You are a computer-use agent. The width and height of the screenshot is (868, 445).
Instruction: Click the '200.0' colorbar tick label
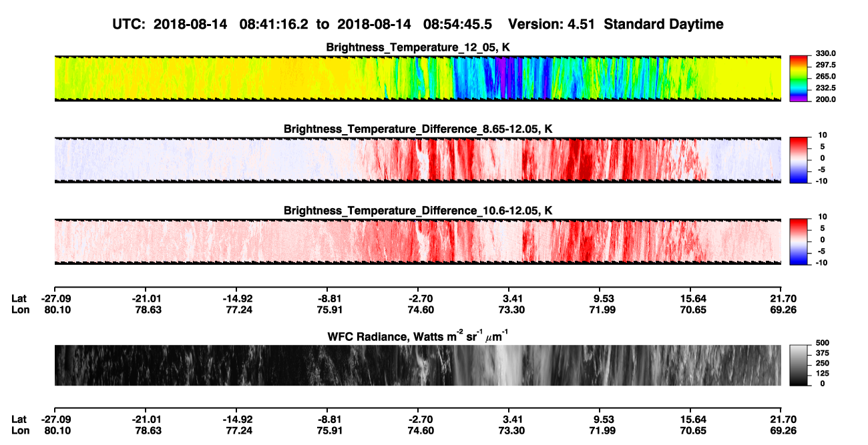pyautogui.click(x=827, y=99)
